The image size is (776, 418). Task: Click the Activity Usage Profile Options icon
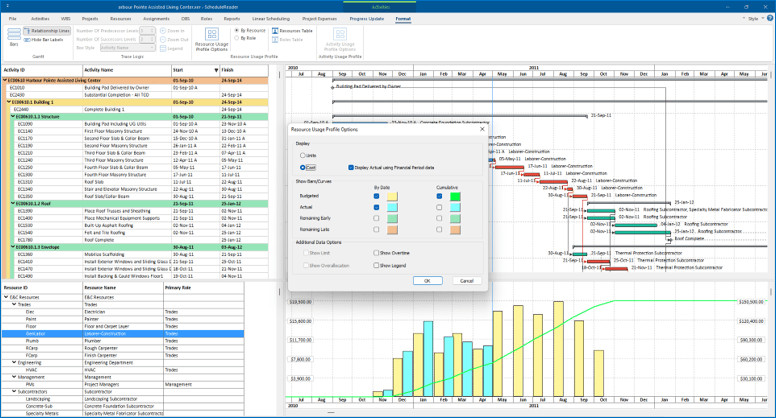coord(340,34)
